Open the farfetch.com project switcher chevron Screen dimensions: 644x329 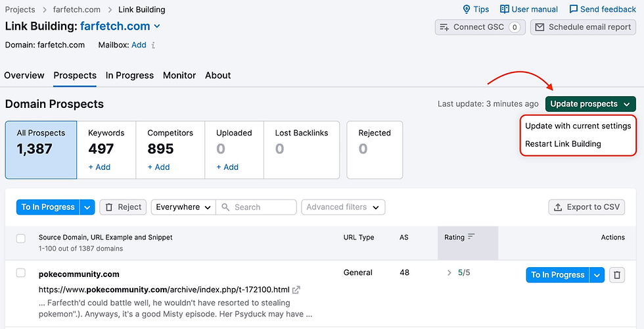pyautogui.click(x=157, y=26)
